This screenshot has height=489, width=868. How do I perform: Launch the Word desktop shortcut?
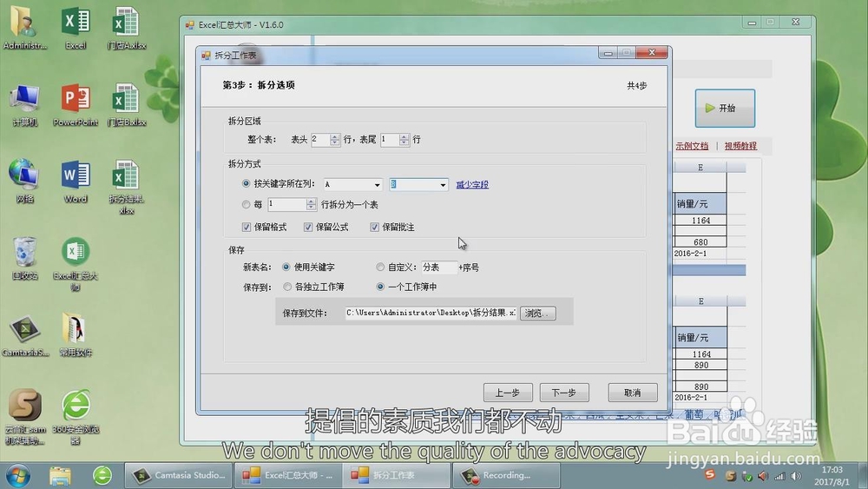click(x=76, y=182)
